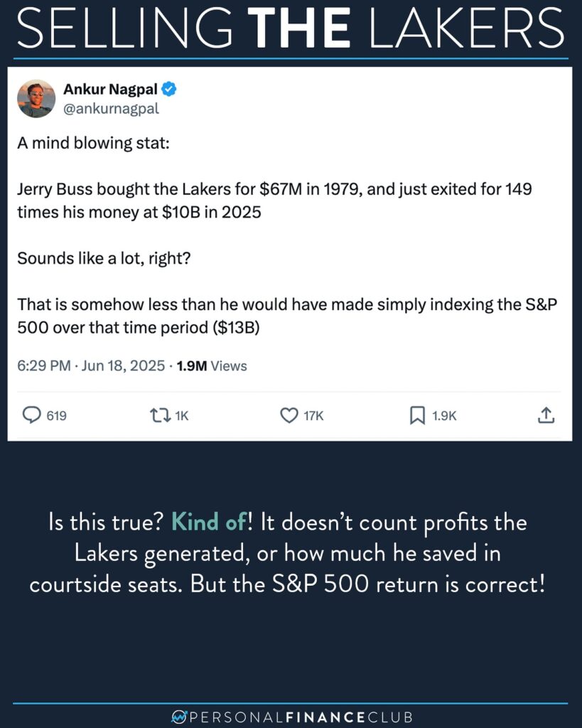Screen dimensions: 582x728
Task: Click the 619 replies count
Action: click(x=57, y=415)
